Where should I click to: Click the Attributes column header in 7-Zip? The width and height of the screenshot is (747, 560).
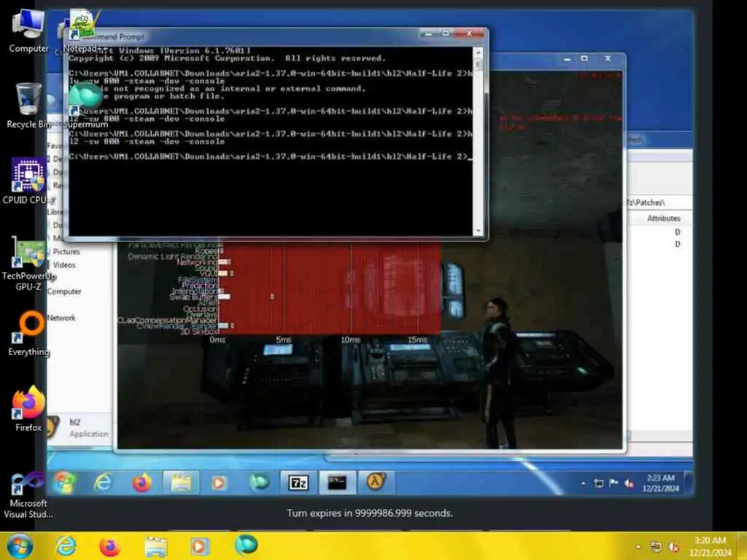pyautogui.click(x=663, y=218)
